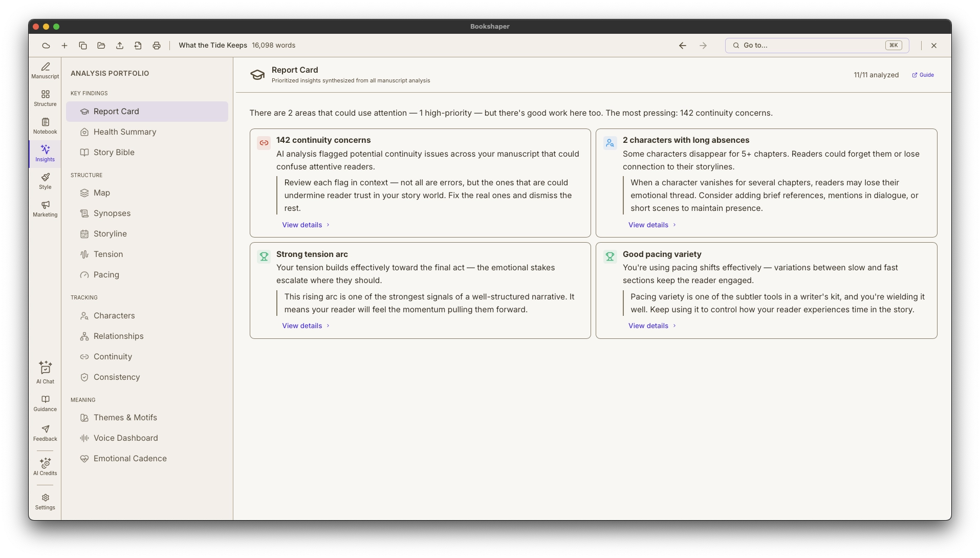Create a new item with plus icon
The height and width of the screenshot is (558, 980).
pos(64,46)
